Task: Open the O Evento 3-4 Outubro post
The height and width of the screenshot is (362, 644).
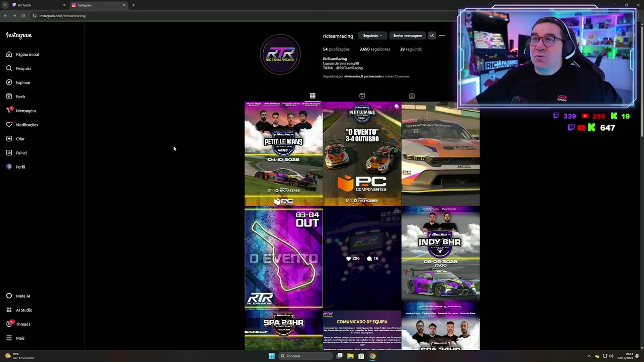Action: click(x=362, y=154)
